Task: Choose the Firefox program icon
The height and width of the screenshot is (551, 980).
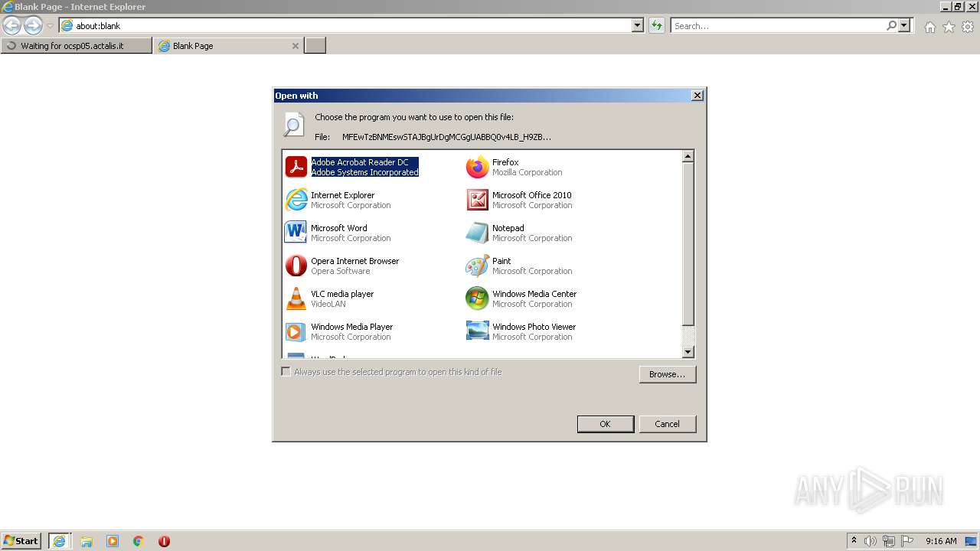Action: pos(477,167)
